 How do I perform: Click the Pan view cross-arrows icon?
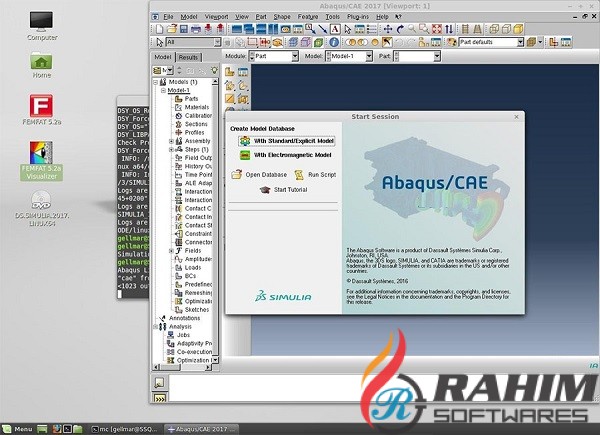(x=388, y=29)
